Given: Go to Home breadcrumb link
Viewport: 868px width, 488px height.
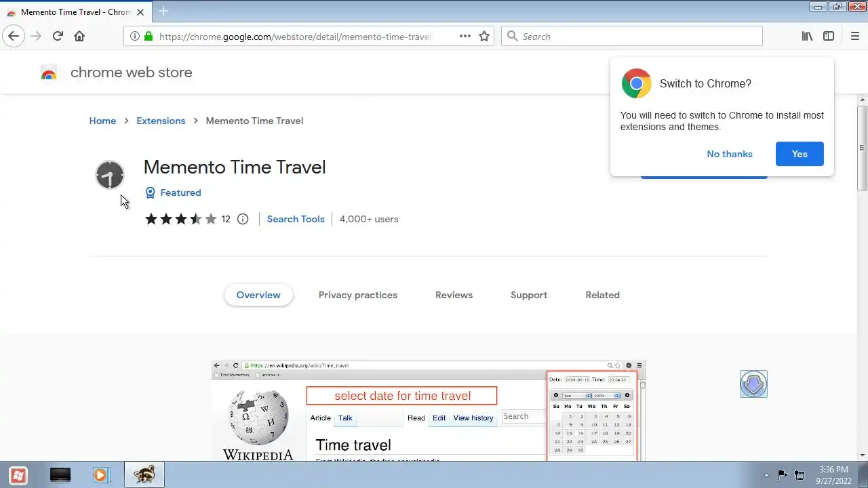Looking at the screenshot, I should pos(102,121).
